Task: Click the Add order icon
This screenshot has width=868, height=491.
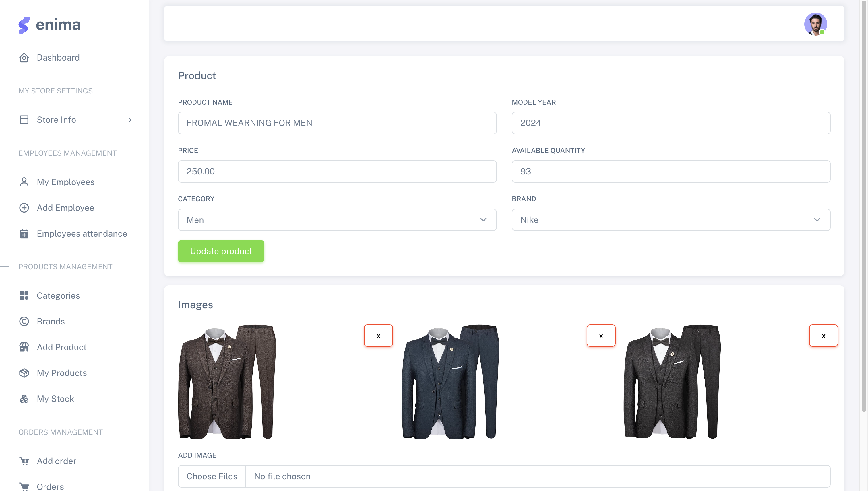Action: point(24,461)
